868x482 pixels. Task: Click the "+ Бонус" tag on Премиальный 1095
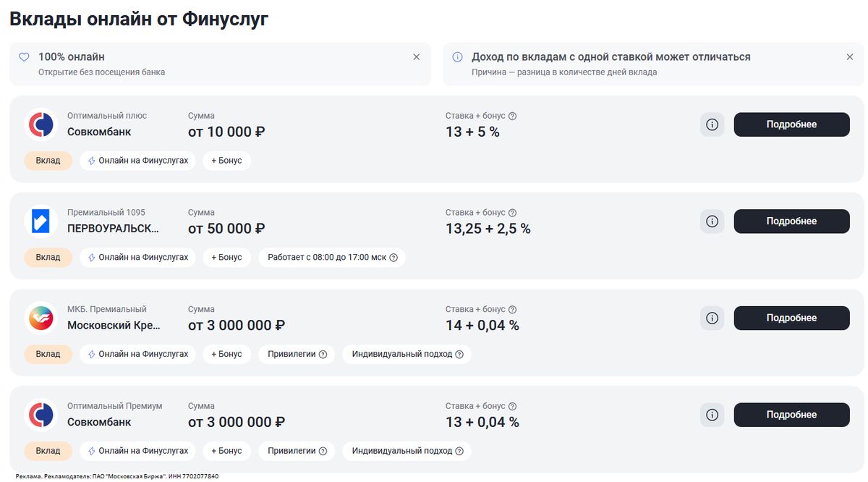coord(226,258)
